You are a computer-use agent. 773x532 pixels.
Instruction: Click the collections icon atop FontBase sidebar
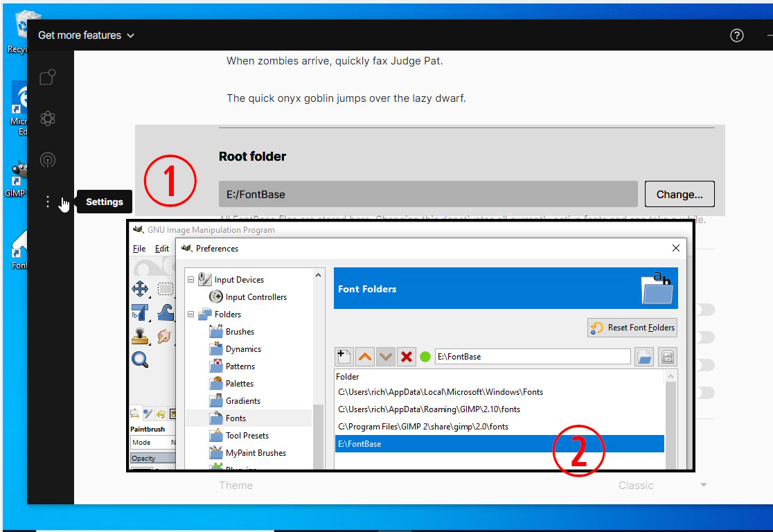pyautogui.click(x=47, y=77)
